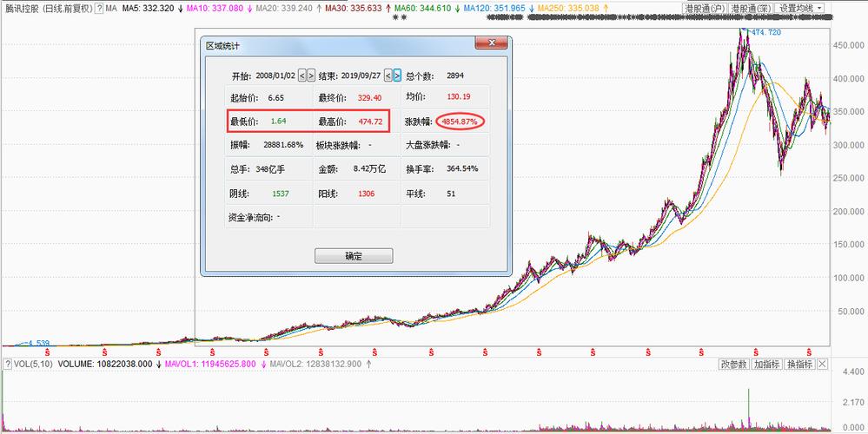This screenshot has height=434, width=868.
Task: Click the 450.000 price axis label
Action: 848,45
